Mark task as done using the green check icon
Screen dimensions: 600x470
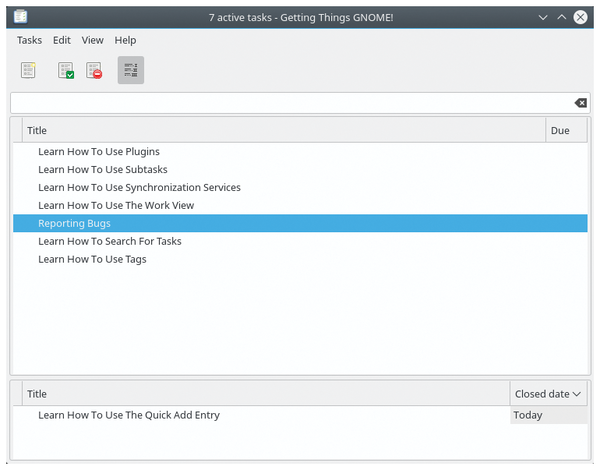(66, 70)
